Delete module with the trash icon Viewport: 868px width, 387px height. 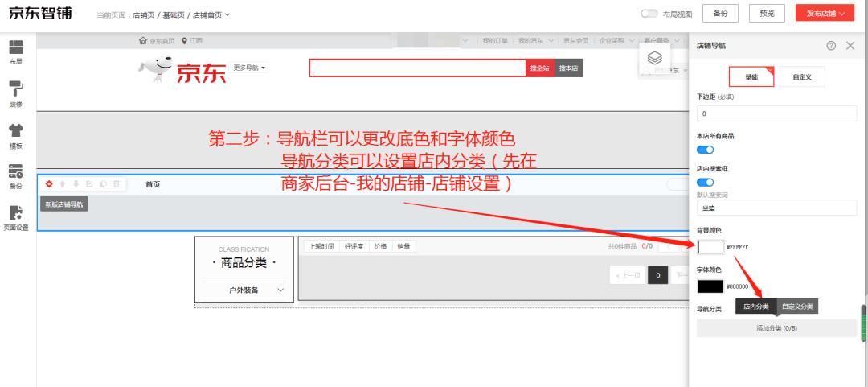(x=117, y=184)
